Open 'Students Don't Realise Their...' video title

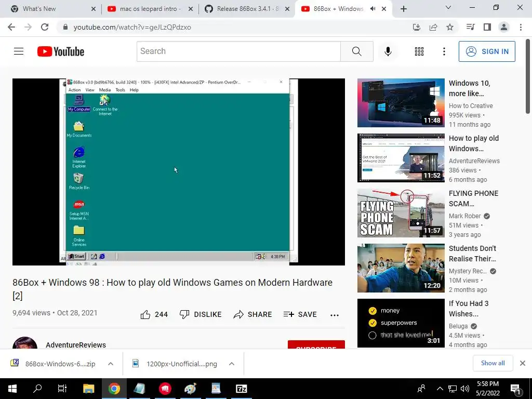(472, 254)
